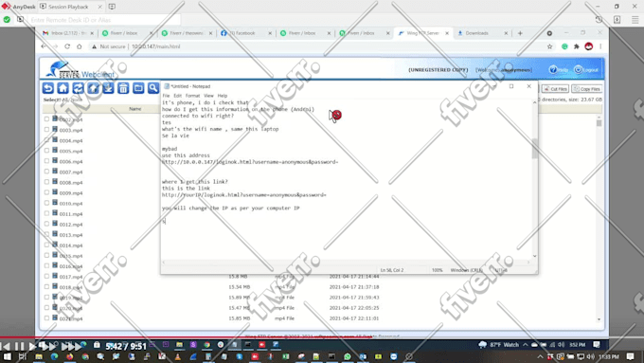Viewport: 644px width, 363px height.
Task: Check the box next to 0007.mp4
Action: (x=46, y=172)
